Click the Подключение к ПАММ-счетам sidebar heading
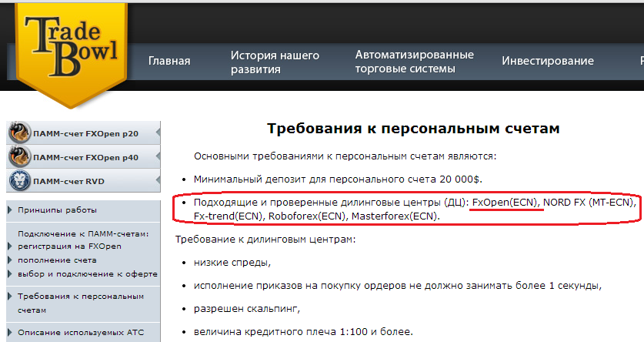 (x=83, y=234)
